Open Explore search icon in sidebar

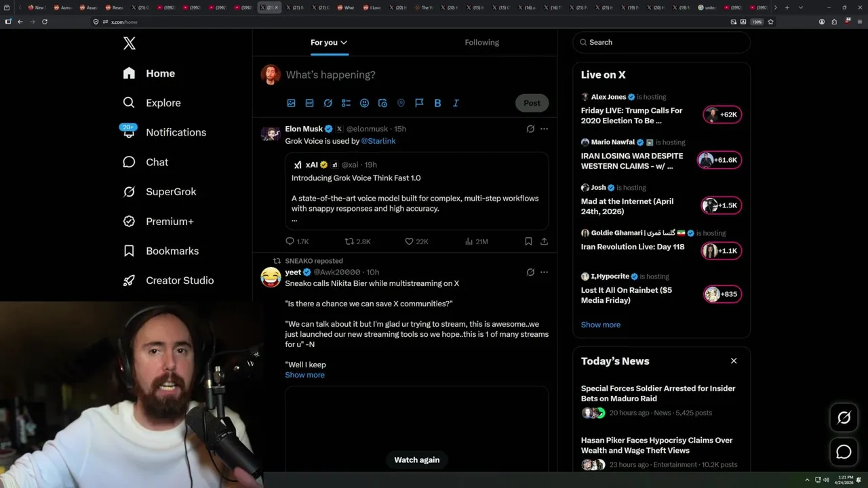[129, 103]
